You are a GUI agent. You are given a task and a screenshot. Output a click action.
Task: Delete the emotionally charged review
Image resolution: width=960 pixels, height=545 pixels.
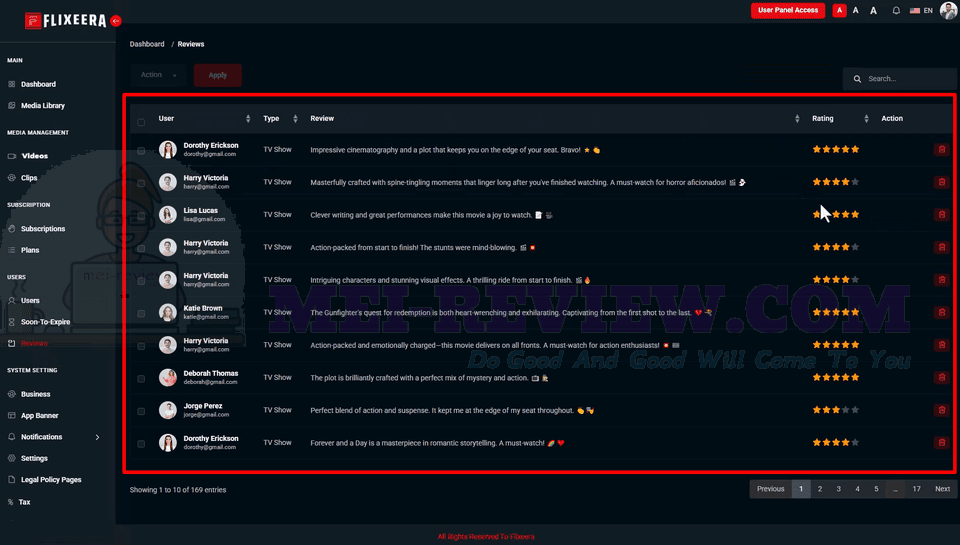pyautogui.click(x=942, y=345)
